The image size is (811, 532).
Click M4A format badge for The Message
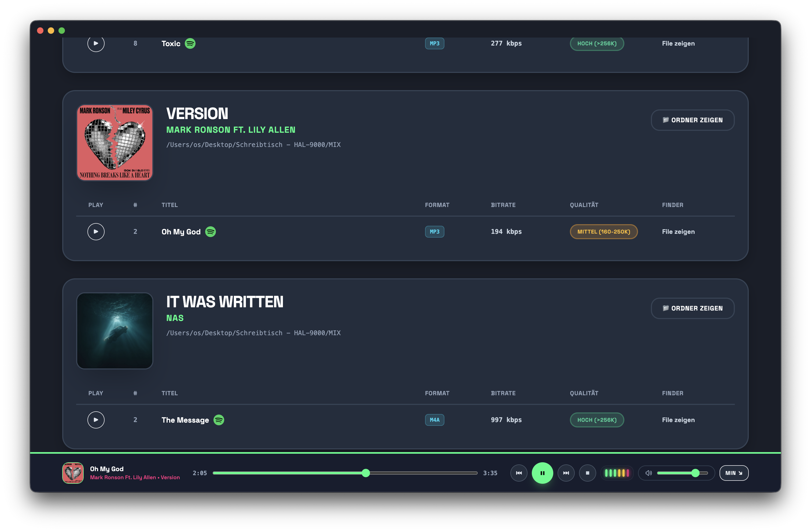(x=434, y=420)
